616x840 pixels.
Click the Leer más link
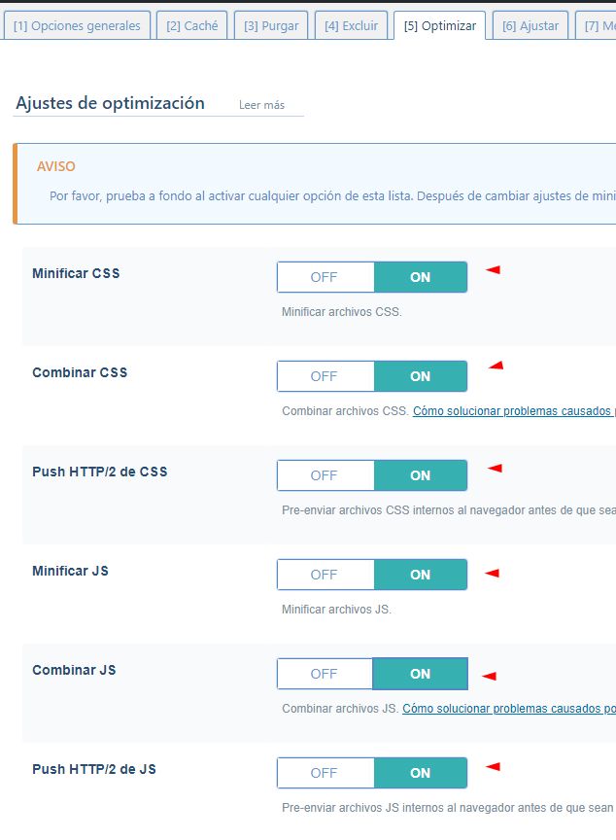[261, 105]
